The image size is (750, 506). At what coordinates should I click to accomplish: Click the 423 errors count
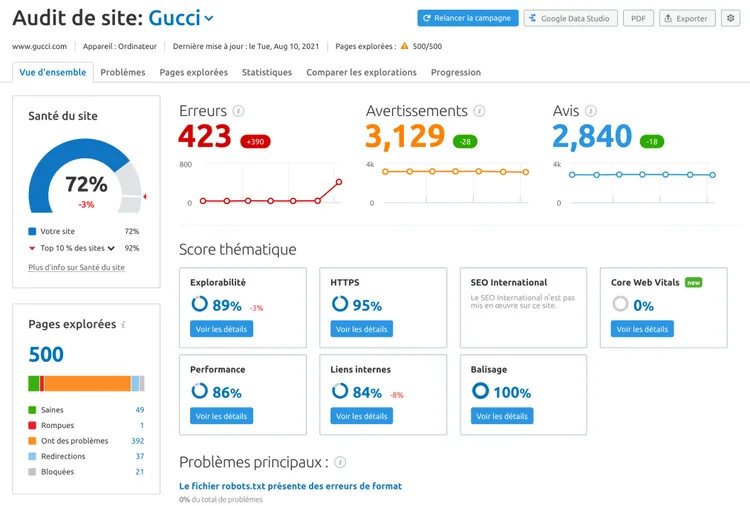point(205,136)
